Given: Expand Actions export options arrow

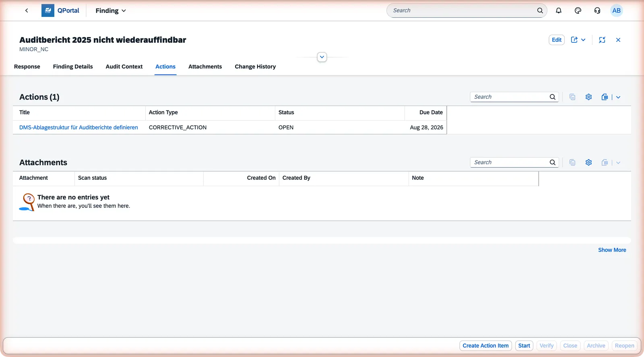Looking at the screenshot, I should coord(618,97).
